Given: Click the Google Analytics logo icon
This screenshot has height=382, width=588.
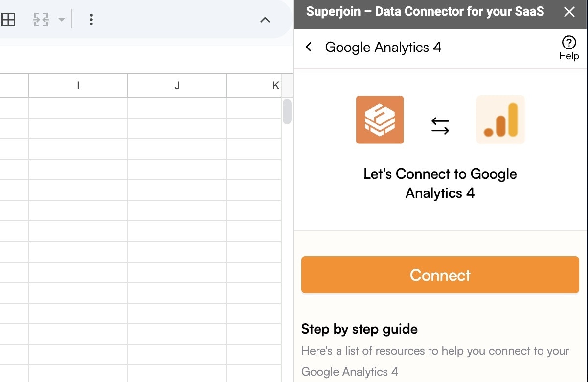Looking at the screenshot, I should pos(500,120).
